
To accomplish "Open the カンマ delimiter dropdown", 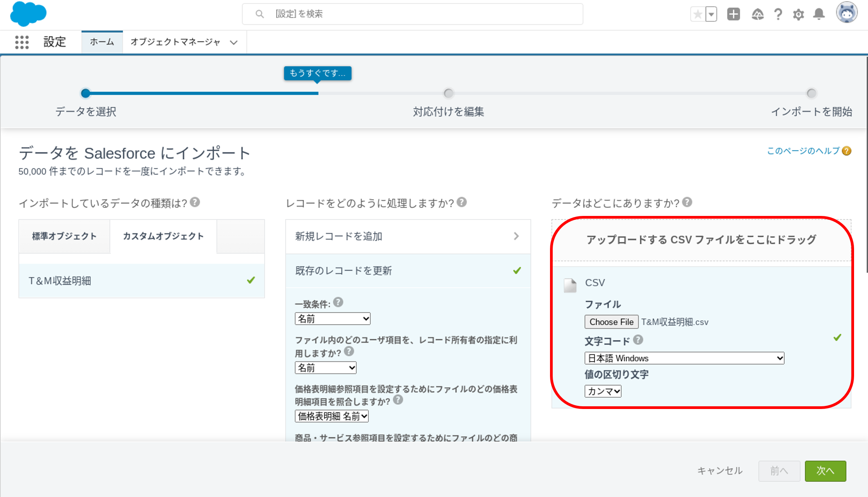I will coord(603,391).
